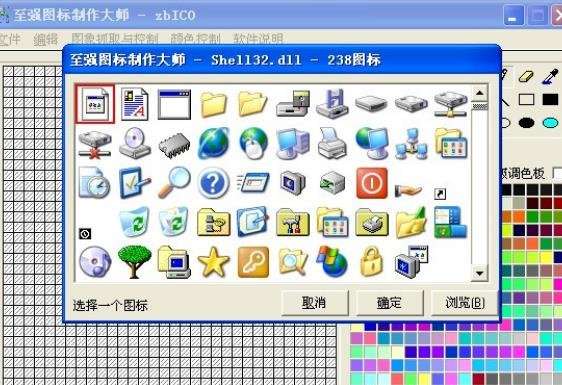
Task: Select the eyedropper color picker tool
Action: tap(551, 76)
